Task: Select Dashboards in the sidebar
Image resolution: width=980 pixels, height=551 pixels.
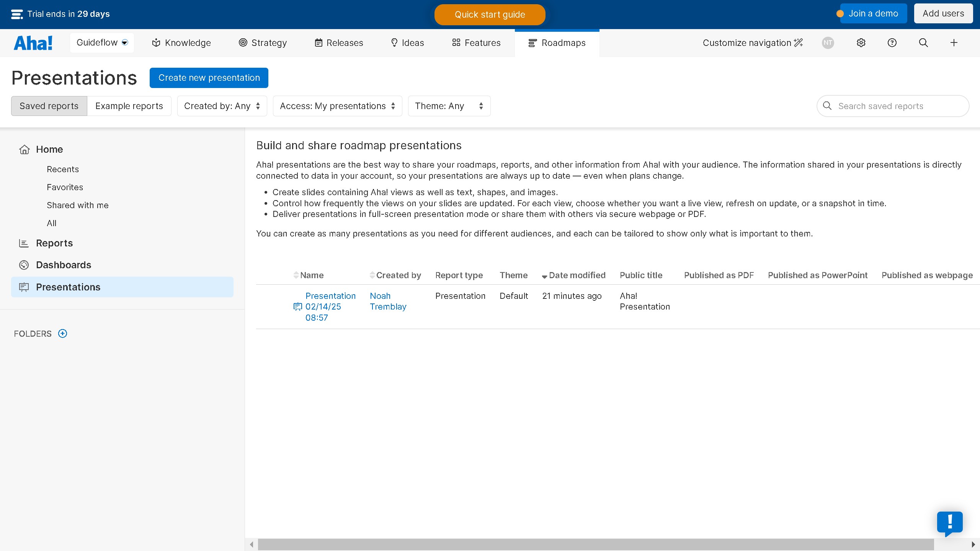Action: point(64,265)
